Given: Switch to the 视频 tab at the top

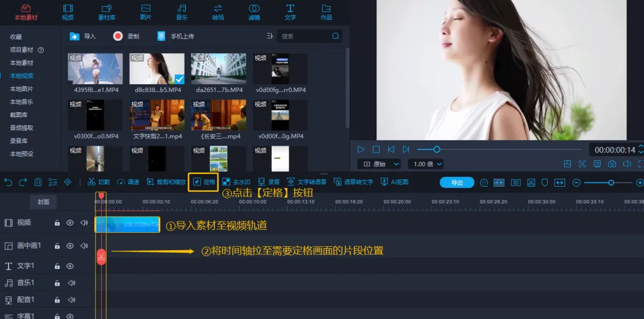Looking at the screenshot, I should (68, 12).
